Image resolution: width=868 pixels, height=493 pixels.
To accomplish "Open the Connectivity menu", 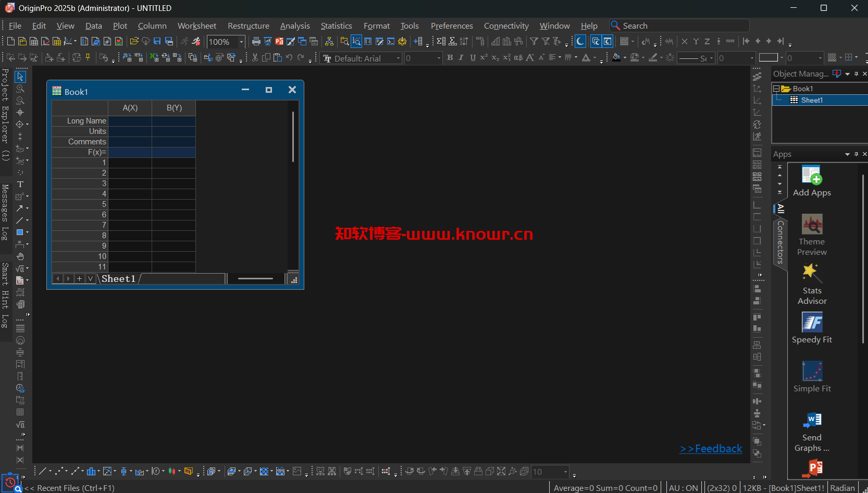I will (x=506, y=26).
